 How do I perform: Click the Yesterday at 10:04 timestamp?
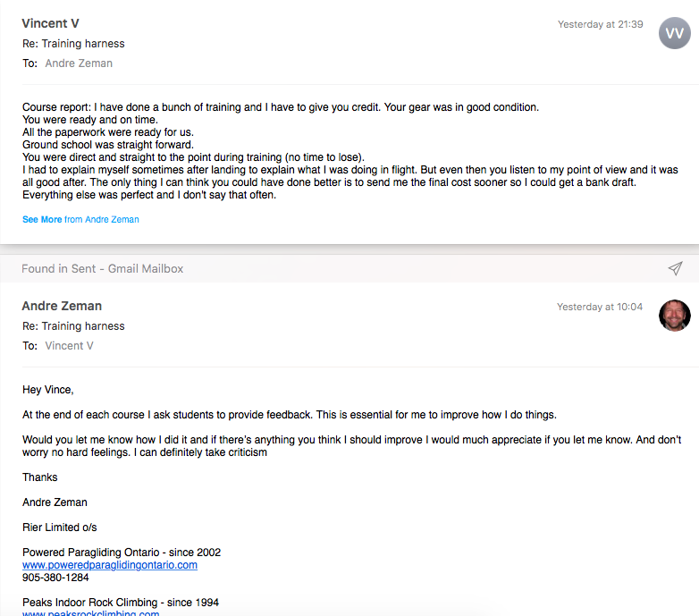point(600,307)
